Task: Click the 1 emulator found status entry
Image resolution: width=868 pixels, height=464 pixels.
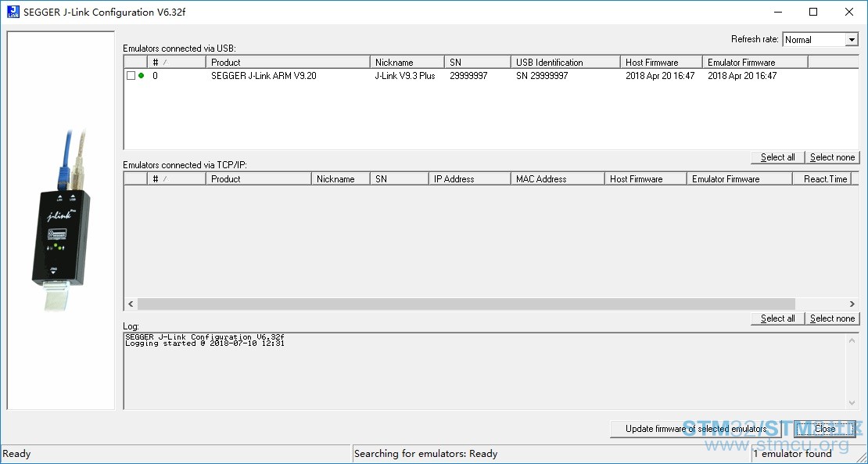Action: 792,454
